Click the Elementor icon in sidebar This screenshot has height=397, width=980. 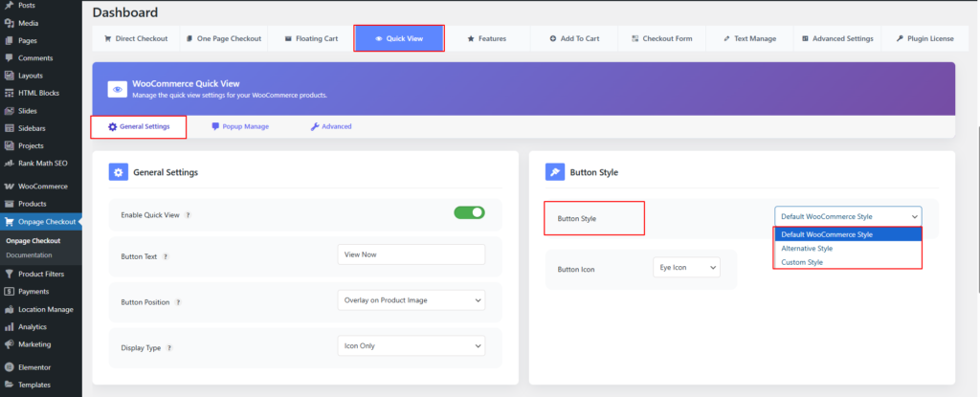[9, 367]
